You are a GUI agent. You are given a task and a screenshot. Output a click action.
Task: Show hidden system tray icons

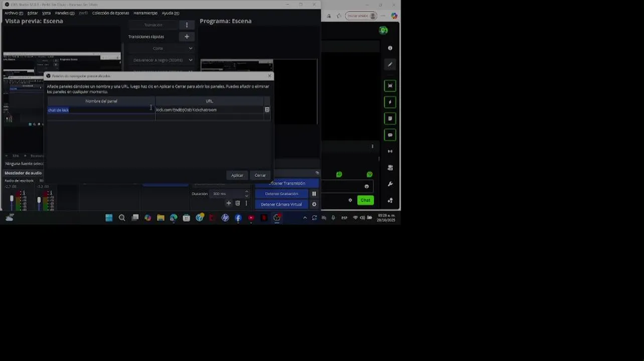305,218
